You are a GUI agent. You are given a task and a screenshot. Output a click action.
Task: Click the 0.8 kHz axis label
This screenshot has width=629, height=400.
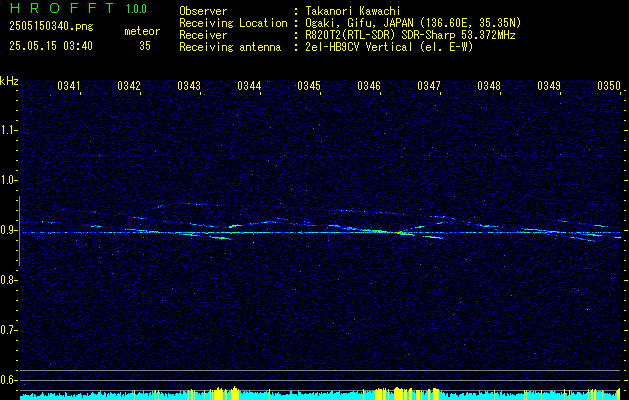(x=8, y=280)
